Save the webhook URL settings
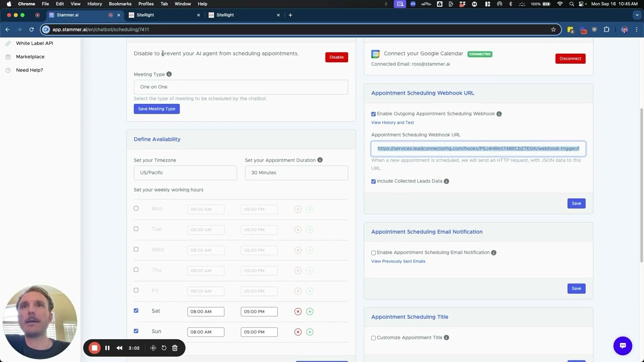This screenshot has width=644, height=362. 576,203
